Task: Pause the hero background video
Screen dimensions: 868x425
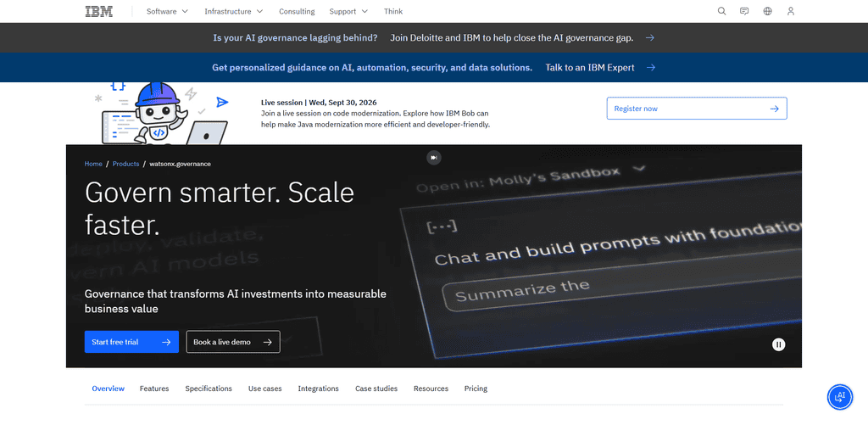Action: (778, 344)
